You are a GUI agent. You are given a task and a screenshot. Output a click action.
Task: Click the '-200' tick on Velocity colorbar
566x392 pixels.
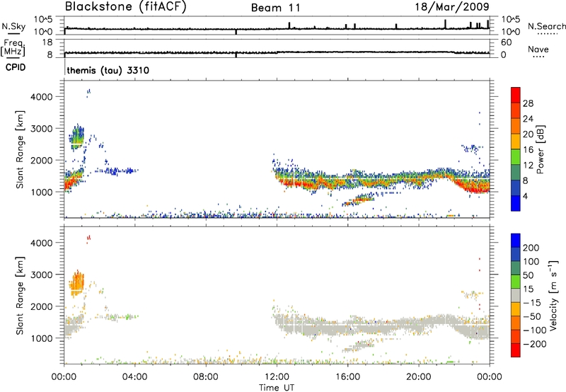(x=534, y=344)
